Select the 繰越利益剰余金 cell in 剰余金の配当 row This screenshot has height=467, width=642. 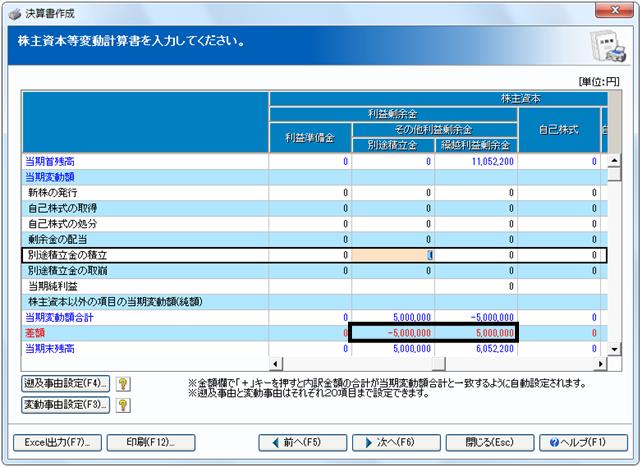coord(476,239)
